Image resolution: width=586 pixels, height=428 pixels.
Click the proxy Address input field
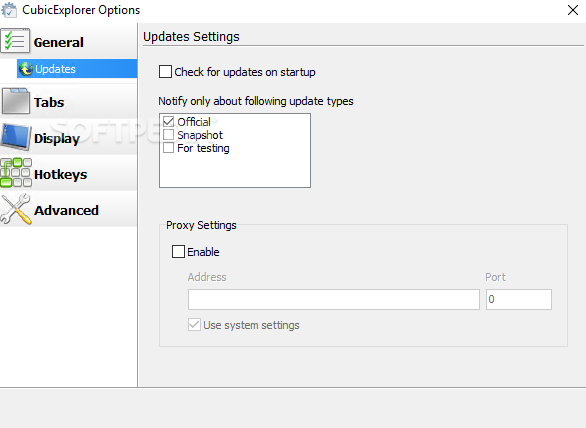click(334, 299)
